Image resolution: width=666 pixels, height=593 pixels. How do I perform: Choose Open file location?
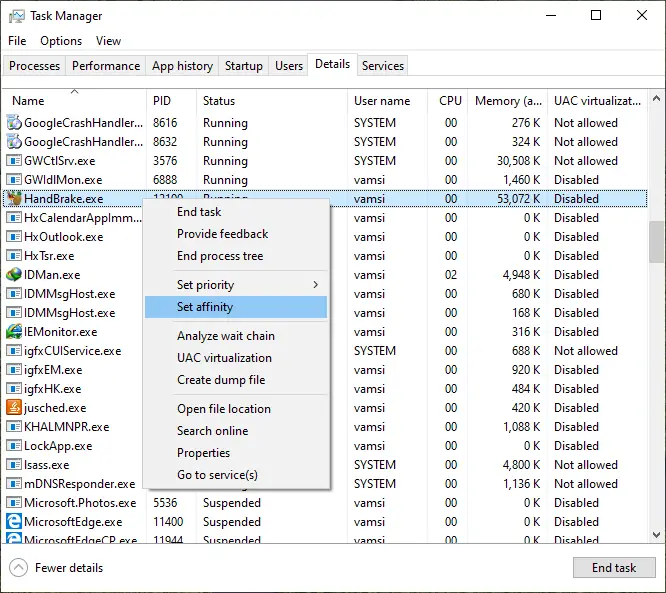pyautogui.click(x=236, y=409)
